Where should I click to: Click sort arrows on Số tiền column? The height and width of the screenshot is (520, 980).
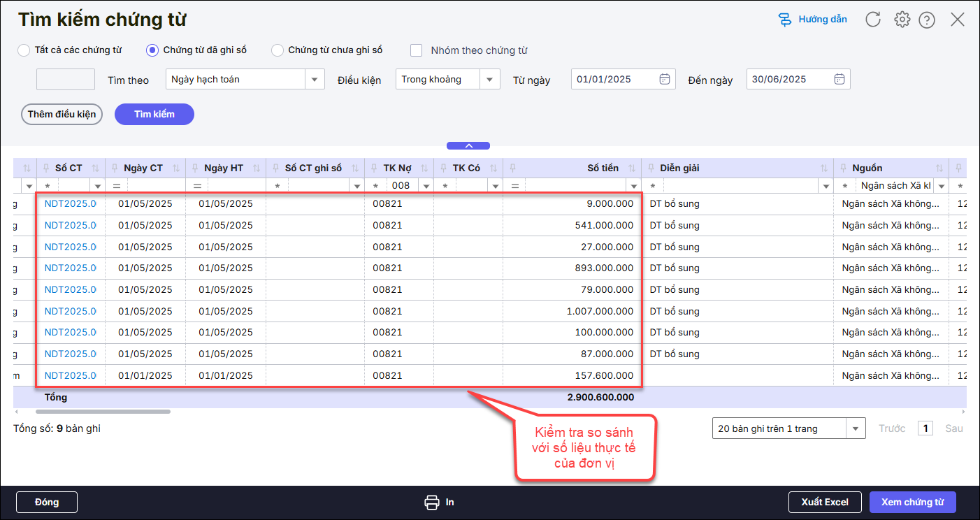coord(632,168)
